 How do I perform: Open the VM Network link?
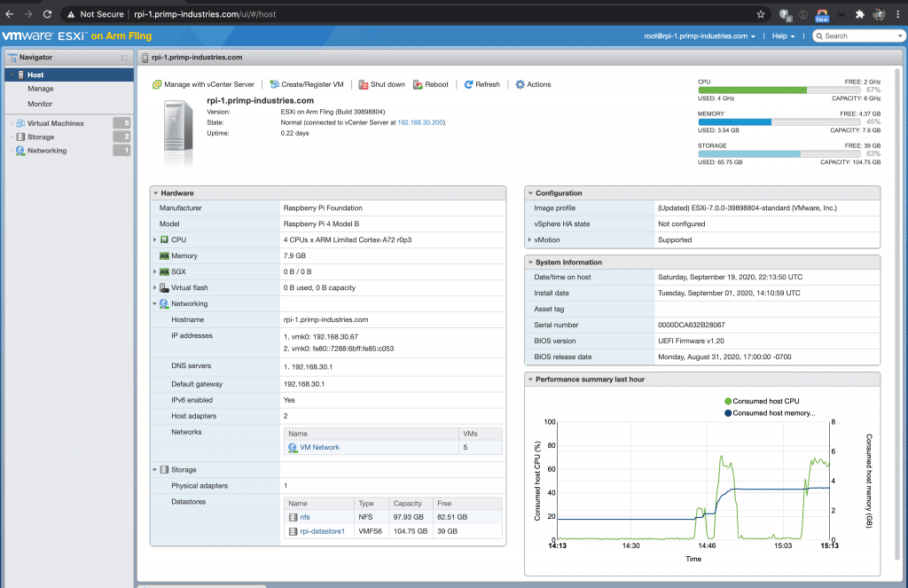coord(319,448)
